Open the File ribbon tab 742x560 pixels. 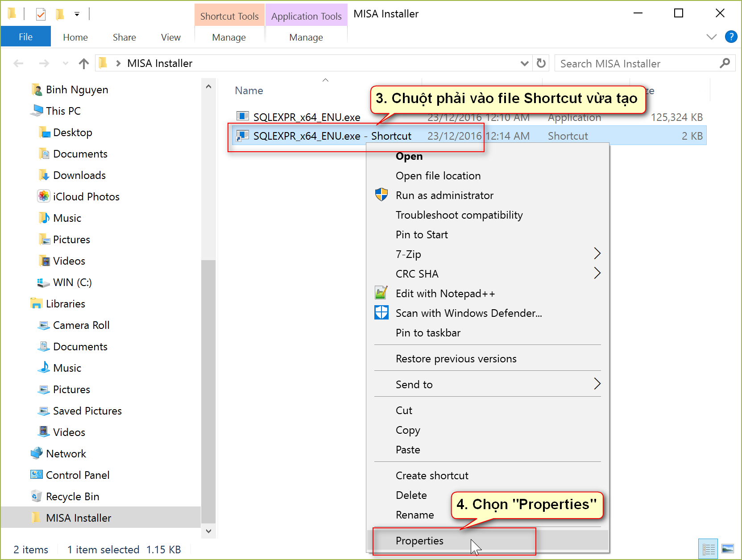click(x=25, y=37)
